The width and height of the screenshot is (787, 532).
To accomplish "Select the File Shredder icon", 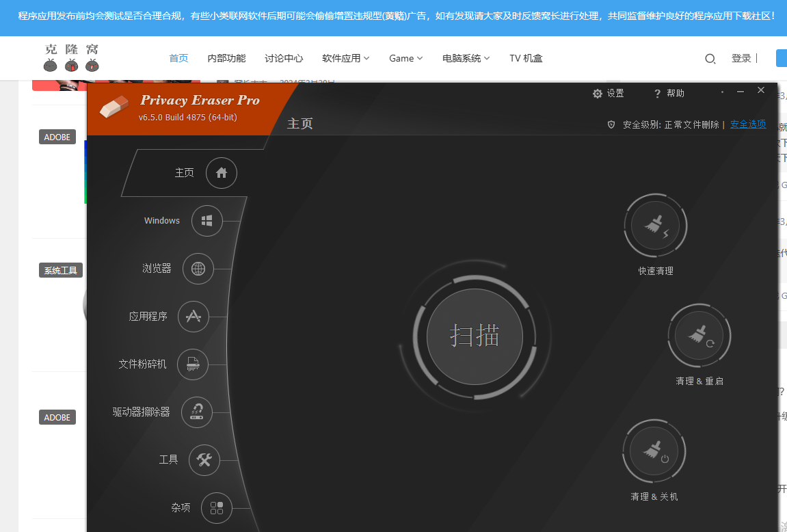I will tap(193, 364).
